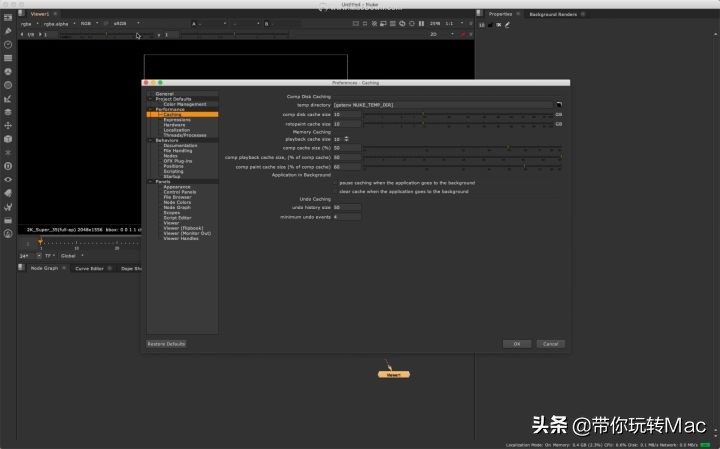The width and height of the screenshot is (720, 449).
Task: Confirm preferences with the OK button
Action: click(517, 344)
